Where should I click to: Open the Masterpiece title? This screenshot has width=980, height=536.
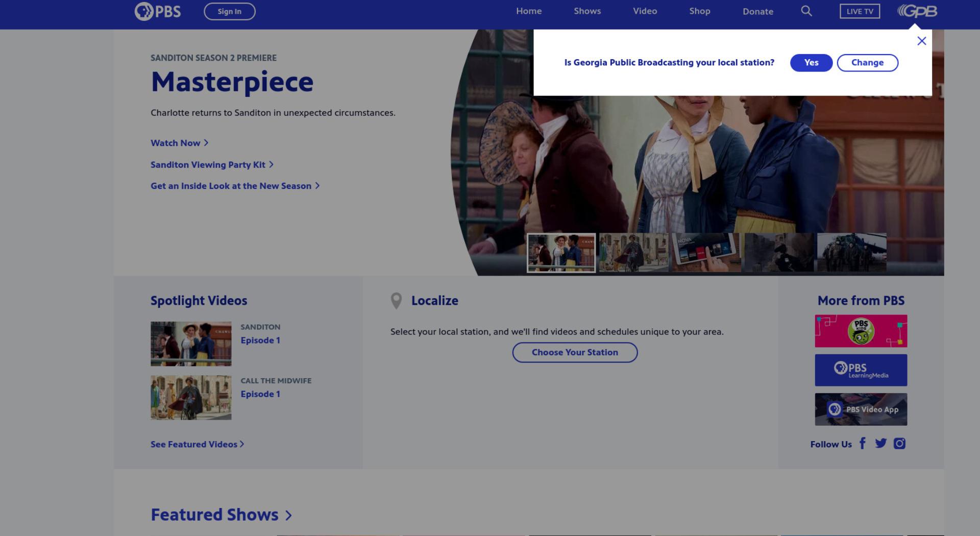pos(232,82)
